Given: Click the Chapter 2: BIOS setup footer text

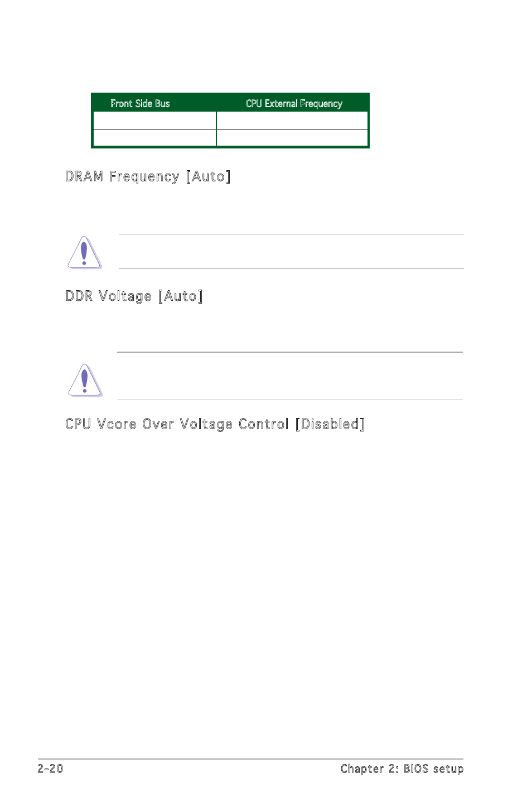Looking at the screenshot, I should [x=402, y=769].
